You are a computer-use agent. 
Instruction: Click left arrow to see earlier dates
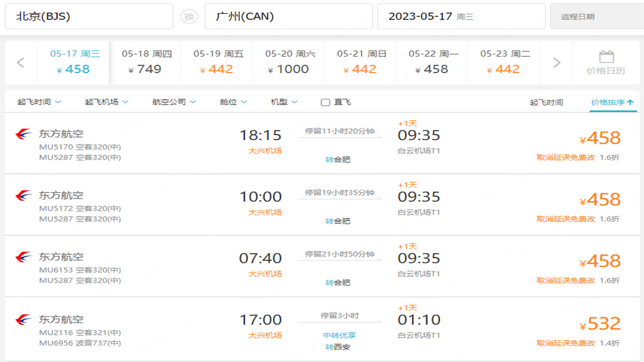(x=21, y=62)
